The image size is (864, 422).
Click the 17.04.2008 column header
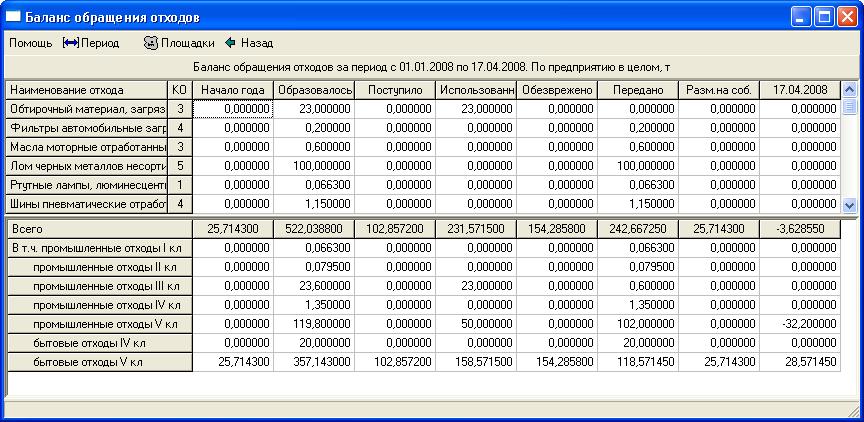click(x=799, y=90)
